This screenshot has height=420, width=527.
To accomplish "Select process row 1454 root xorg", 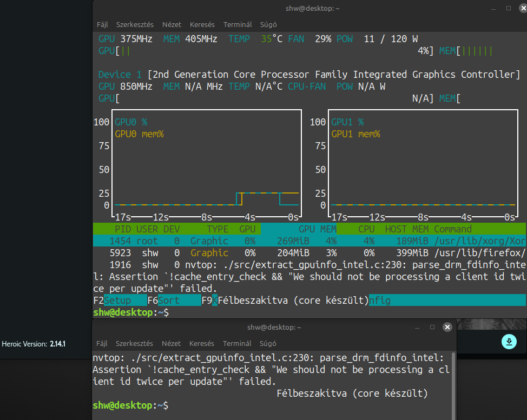I will click(309, 241).
